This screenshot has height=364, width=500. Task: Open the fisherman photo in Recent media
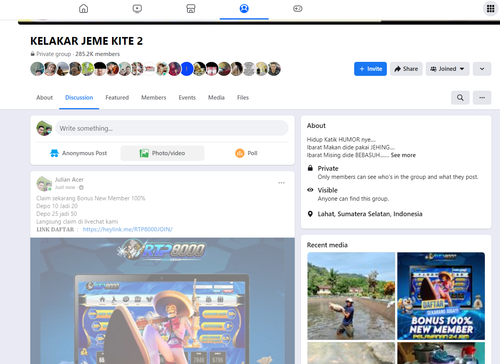[351, 296]
